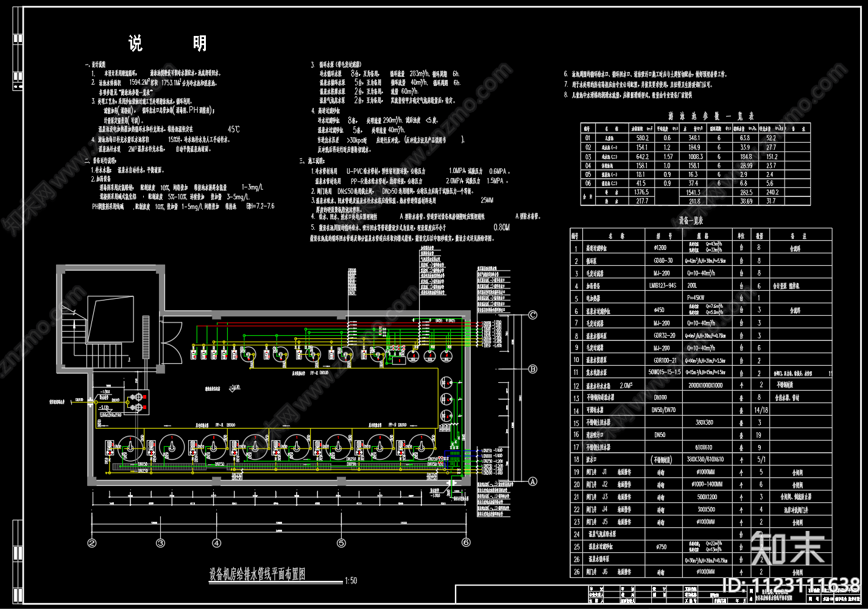Click grid axis bubble 5
Image resolution: width=868 pixels, height=609 pixels.
pos(341,543)
